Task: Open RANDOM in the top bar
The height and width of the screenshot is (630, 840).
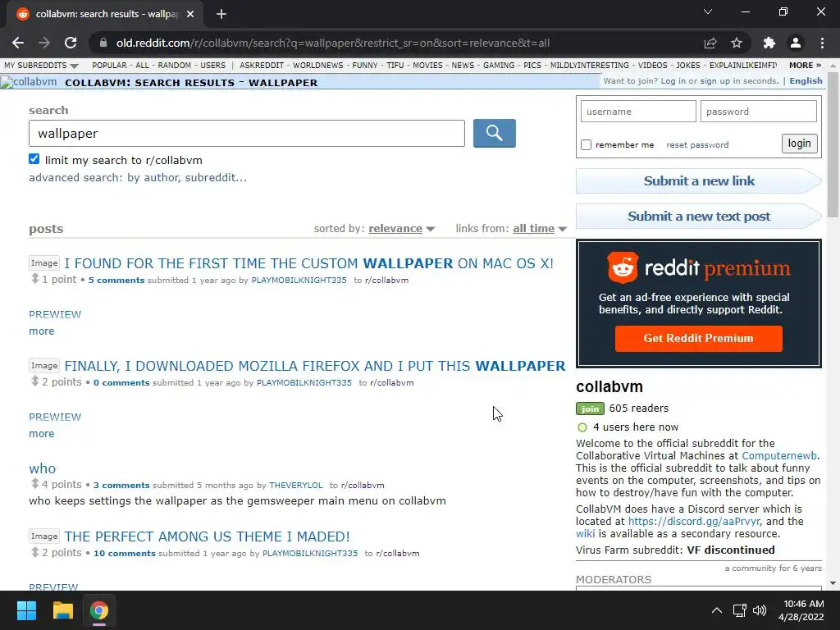Action: click(x=174, y=66)
